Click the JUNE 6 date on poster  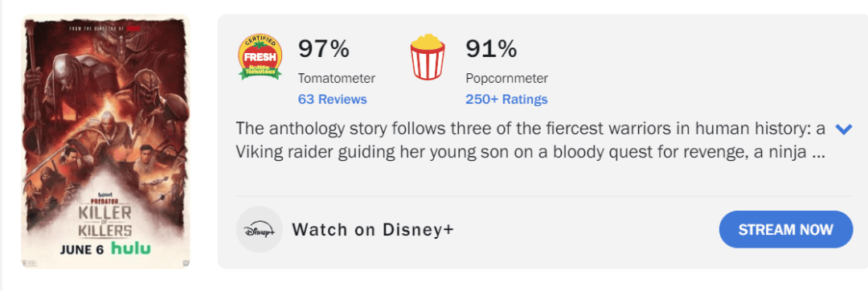tap(82, 249)
